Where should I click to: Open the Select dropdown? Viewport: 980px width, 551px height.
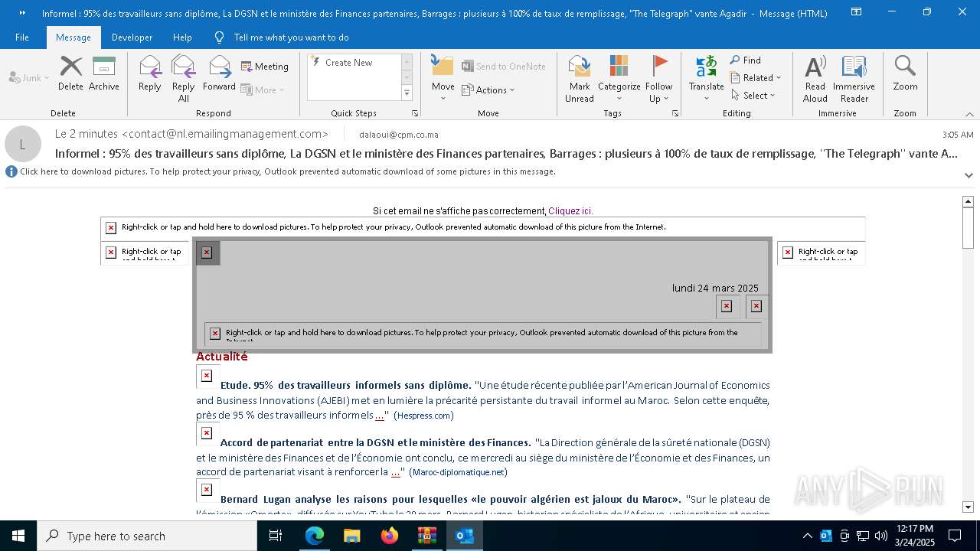[x=753, y=96]
